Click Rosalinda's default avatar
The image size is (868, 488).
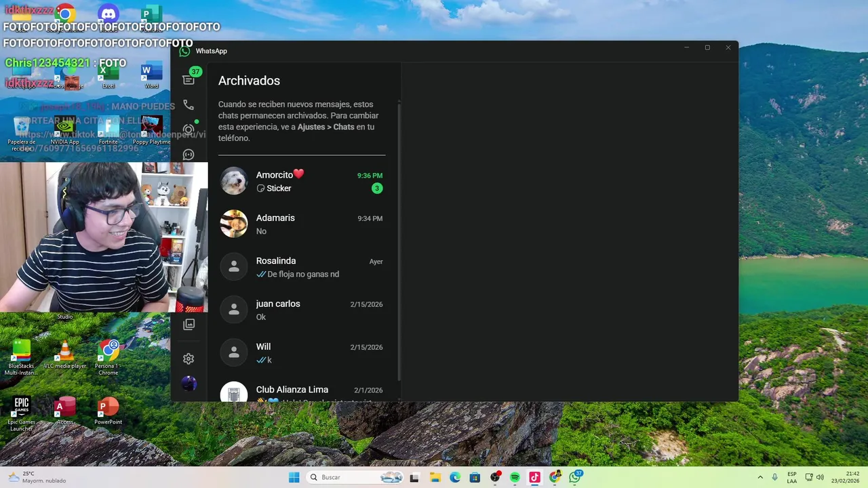(234, 267)
